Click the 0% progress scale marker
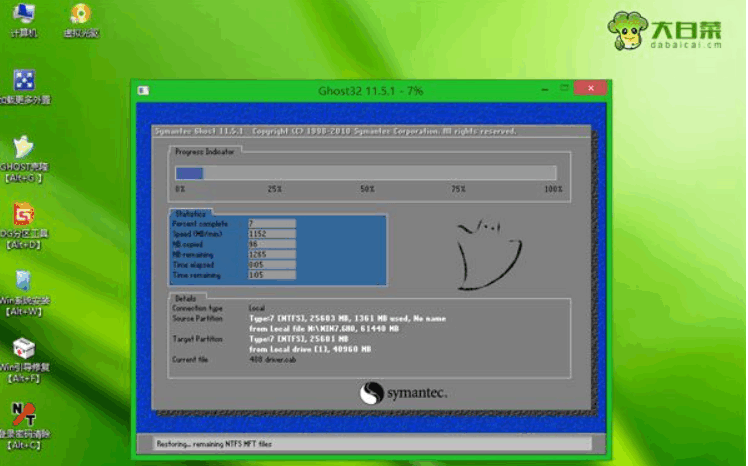 pyautogui.click(x=180, y=189)
